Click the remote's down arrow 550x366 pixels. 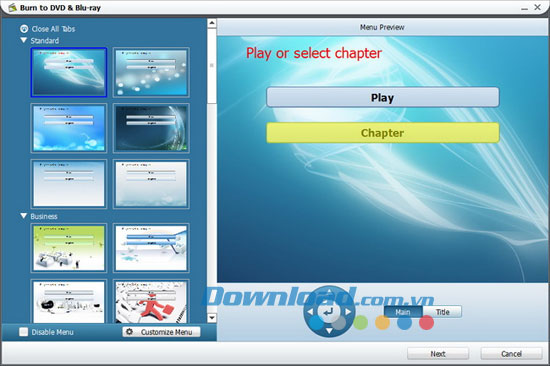tap(329, 331)
